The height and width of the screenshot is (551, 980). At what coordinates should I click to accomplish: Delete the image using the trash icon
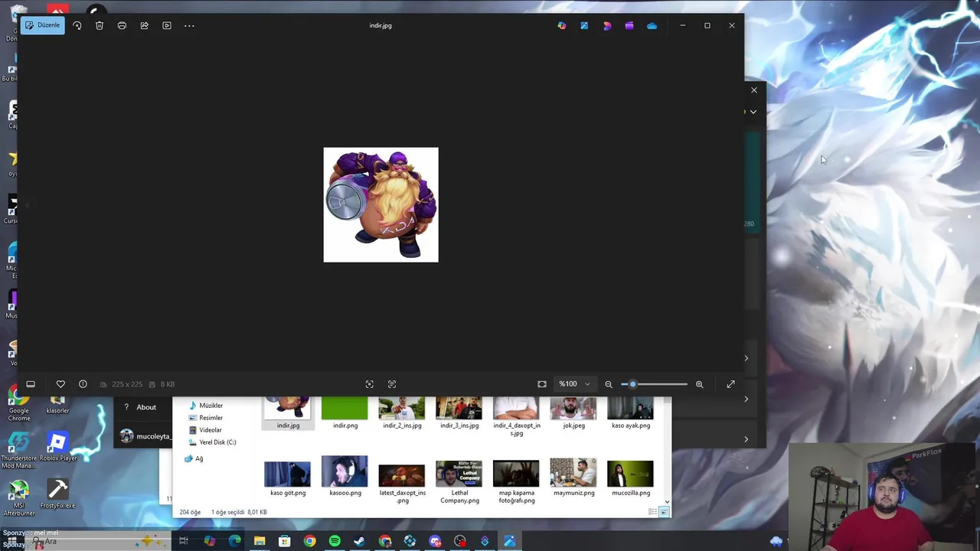tap(100, 25)
